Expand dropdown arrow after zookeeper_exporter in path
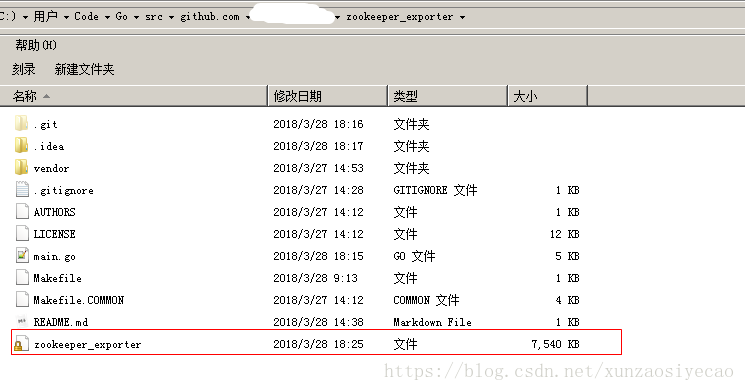Screen dimensions: 745x391 click(x=462, y=17)
